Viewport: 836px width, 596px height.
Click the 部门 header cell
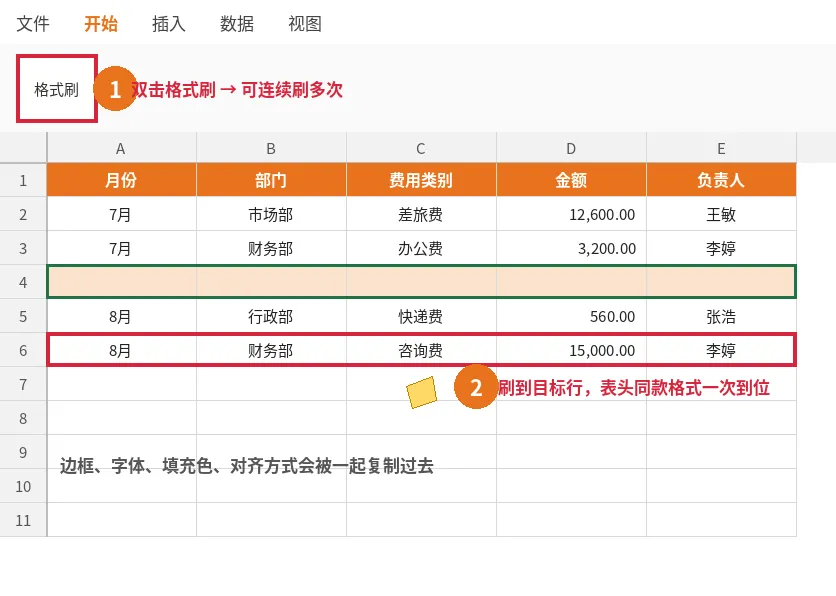click(271, 180)
